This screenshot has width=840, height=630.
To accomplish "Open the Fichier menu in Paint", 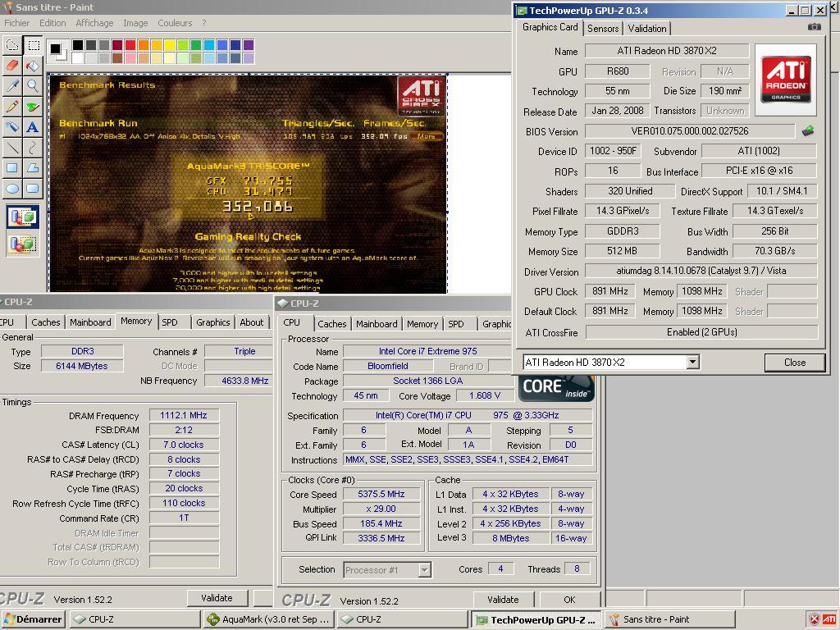I will [16, 23].
